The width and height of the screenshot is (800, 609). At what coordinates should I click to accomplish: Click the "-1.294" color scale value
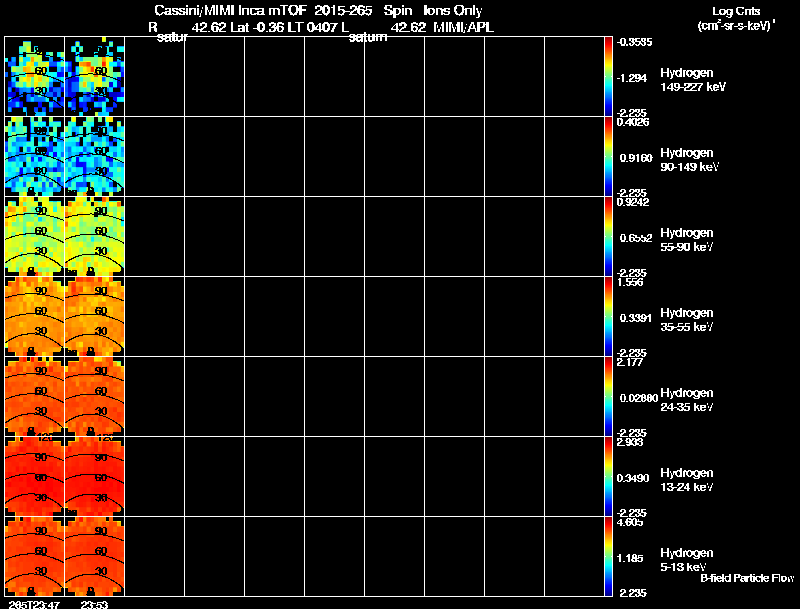632,78
